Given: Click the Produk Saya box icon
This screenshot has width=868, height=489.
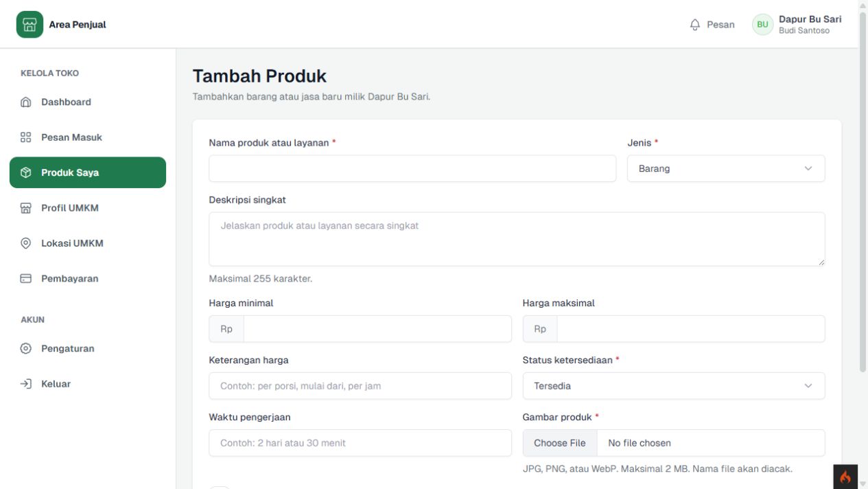Looking at the screenshot, I should (x=26, y=172).
